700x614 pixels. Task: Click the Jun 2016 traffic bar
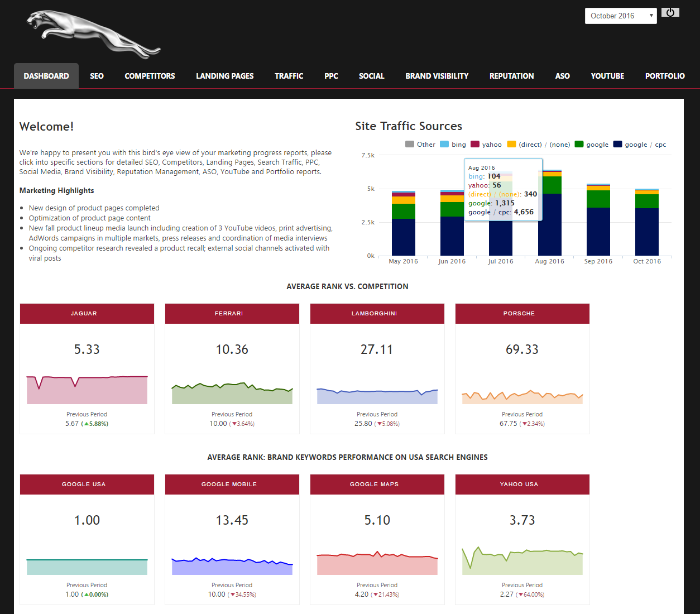click(x=452, y=223)
